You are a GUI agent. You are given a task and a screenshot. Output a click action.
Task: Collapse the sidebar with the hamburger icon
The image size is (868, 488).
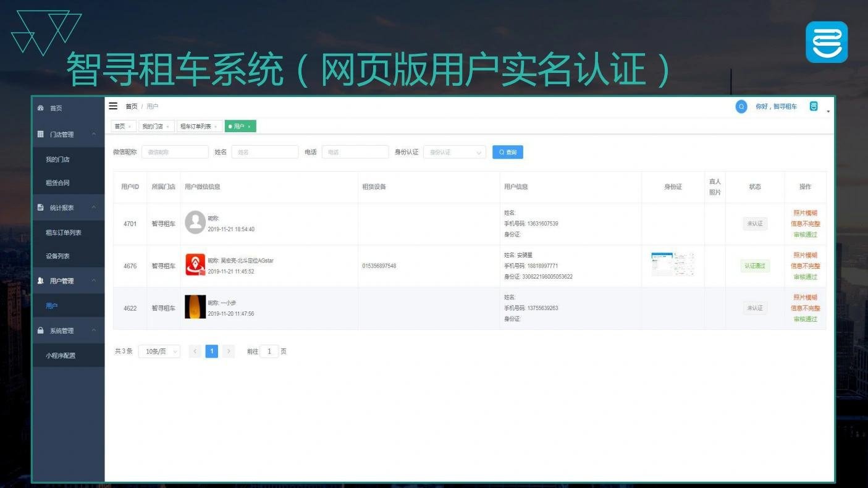(x=114, y=105)
